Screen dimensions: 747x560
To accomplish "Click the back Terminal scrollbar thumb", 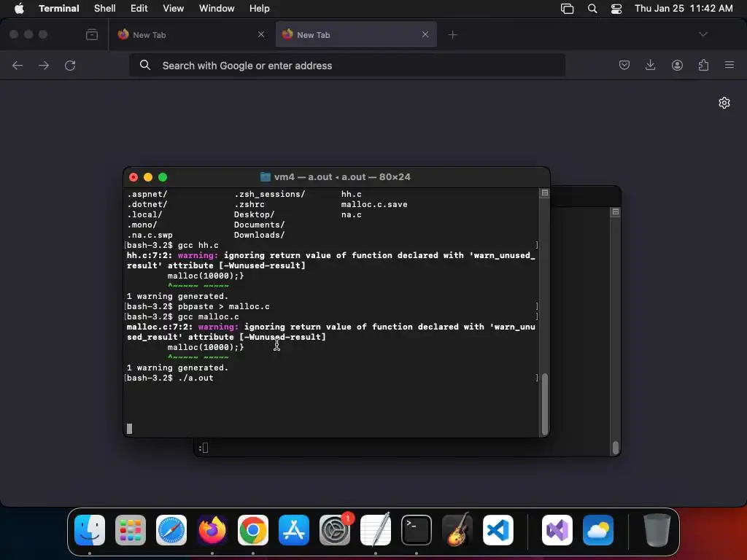I will (616, 448).
